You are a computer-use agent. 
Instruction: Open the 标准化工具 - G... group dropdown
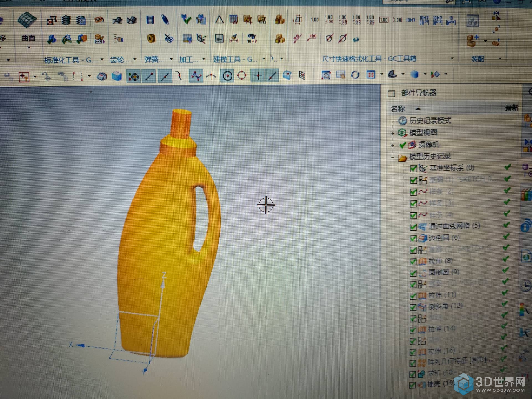pyautogui.click(x=102, y=59)
